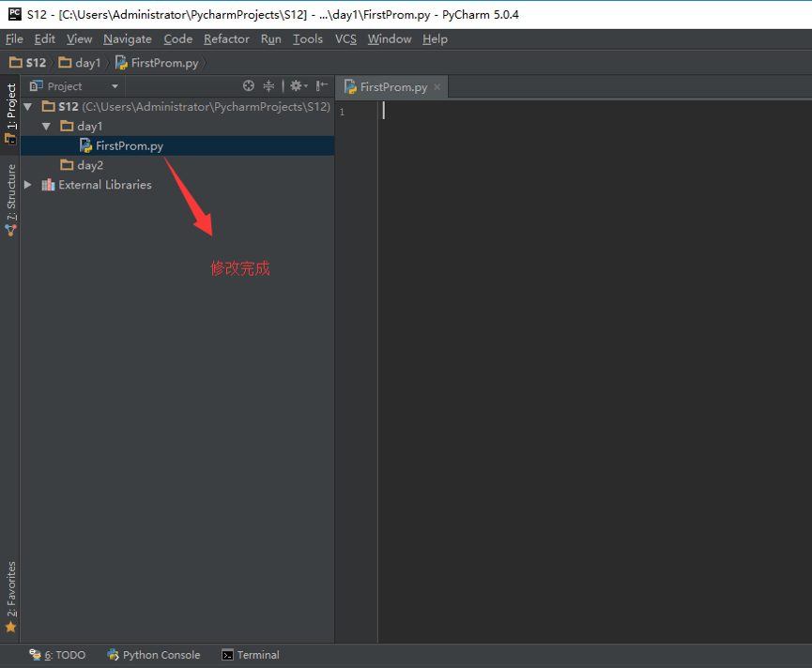Click External Libraries label
This screenshot has width=812, height=668.
(105, 185)
